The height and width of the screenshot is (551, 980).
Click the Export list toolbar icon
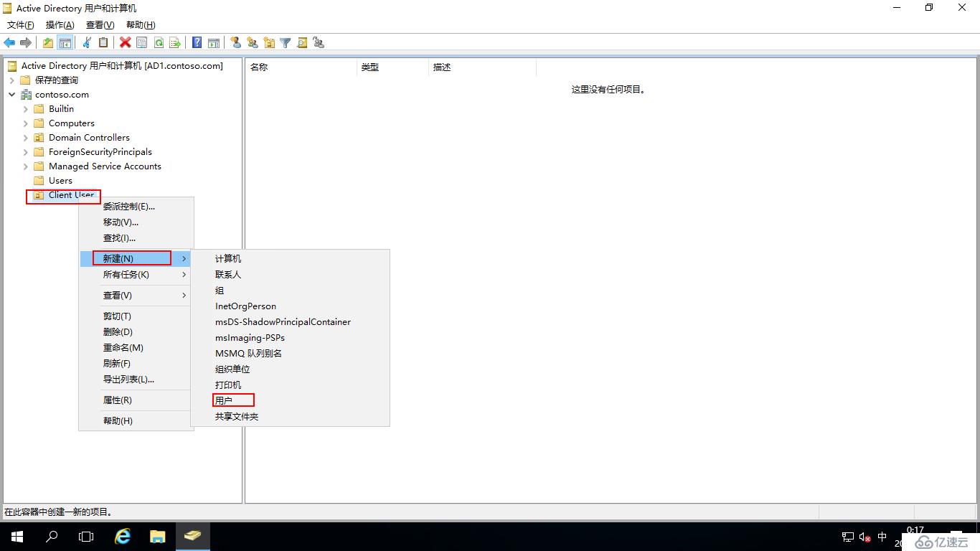[x=175, y=42]
